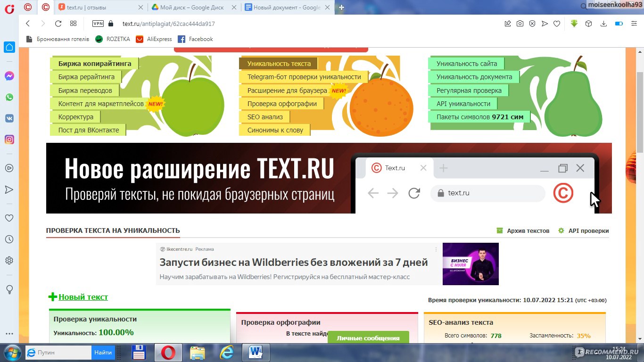Open Синонимы к слову link
Viewport: 644px width, 362px height.
[275, 130]
